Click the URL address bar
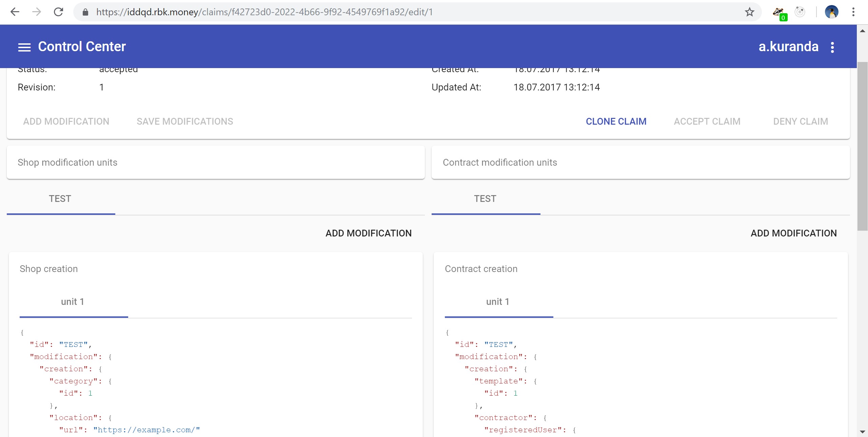This screenshot has height=437, width=868. [x=407, y=12]
